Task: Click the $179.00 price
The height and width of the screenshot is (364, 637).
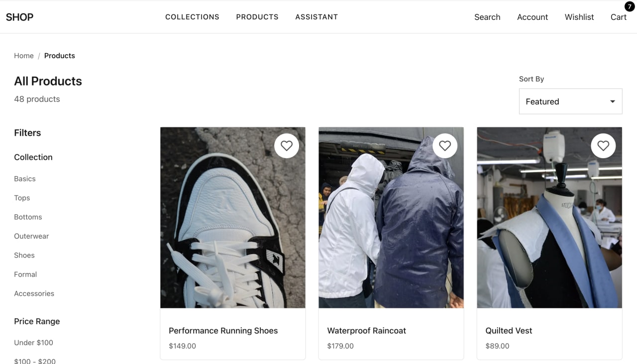Action: click(x=340, y=346)
